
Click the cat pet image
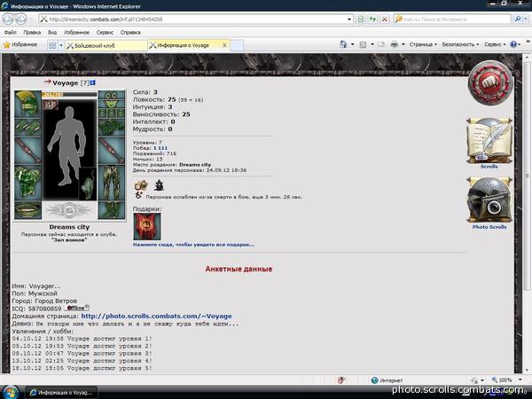[88, 184]
